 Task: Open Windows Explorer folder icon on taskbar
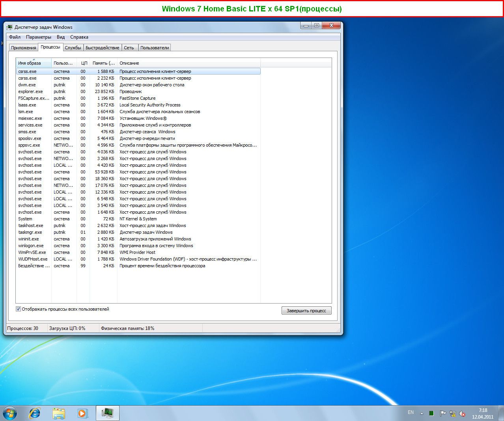tap(59, 413)
